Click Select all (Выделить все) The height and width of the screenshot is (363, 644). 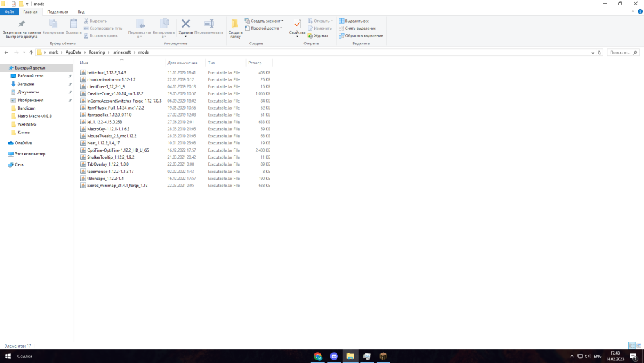click(354, 21)
